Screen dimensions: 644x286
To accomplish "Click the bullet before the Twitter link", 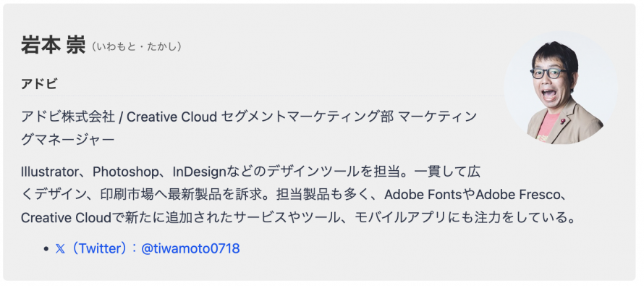I will pyautogui.click(x=46, y=249).
